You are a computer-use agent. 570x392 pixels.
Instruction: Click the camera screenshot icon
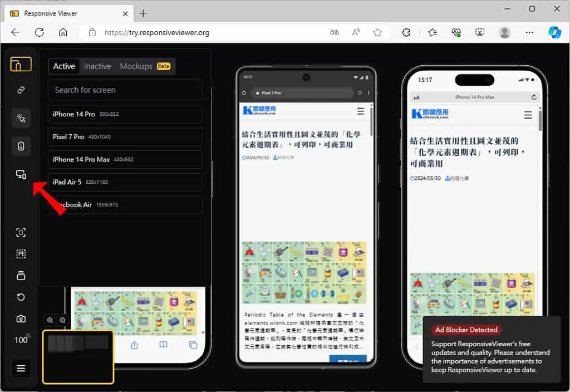[x=21, y=319]
